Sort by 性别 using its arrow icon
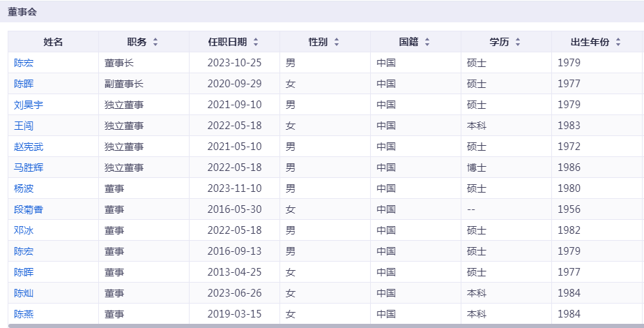 coord(337,42)
